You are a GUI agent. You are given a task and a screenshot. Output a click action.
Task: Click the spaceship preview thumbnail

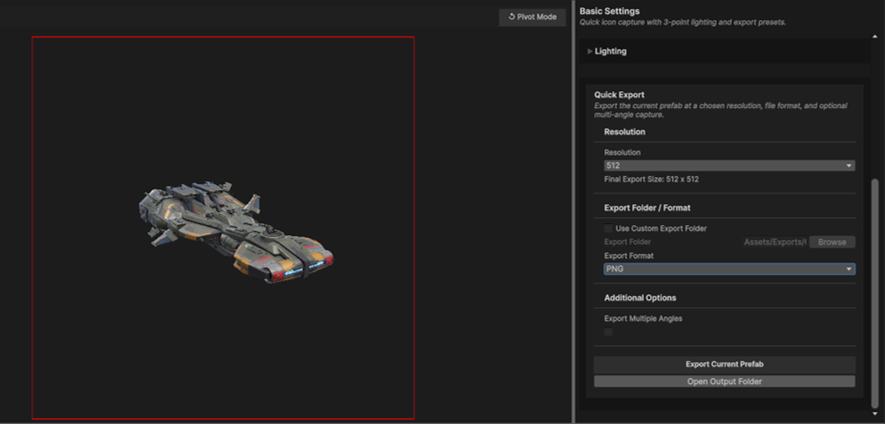[236, 233]
